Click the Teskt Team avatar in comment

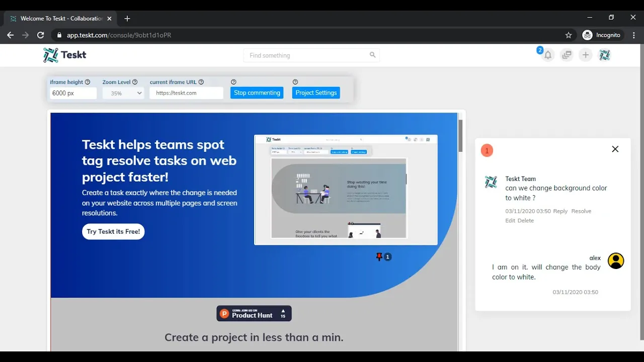491,182
